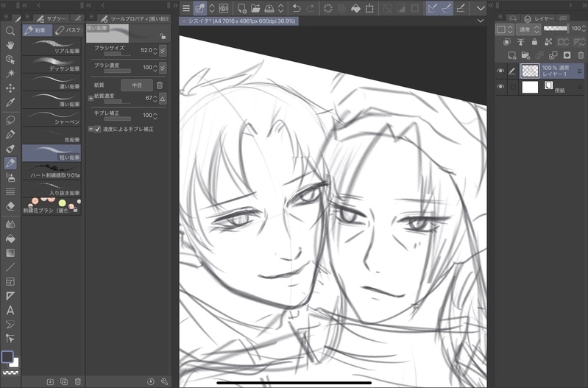Select the Fill bucket tool

click(10, 239)
